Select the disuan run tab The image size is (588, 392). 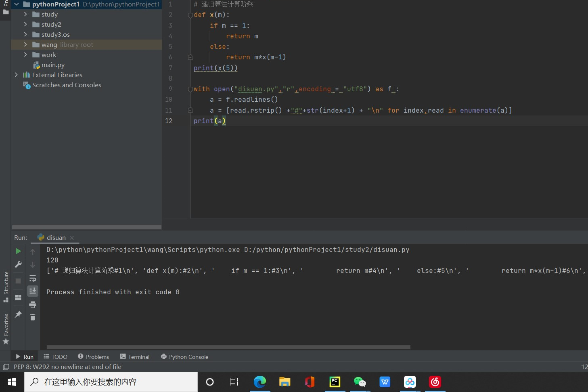point(56,238)
